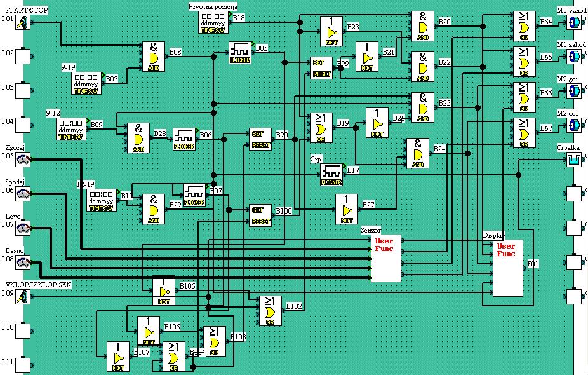588x375 pixels.
Task: Select the B100 SET/RESET block
Action: coord(260,215)
